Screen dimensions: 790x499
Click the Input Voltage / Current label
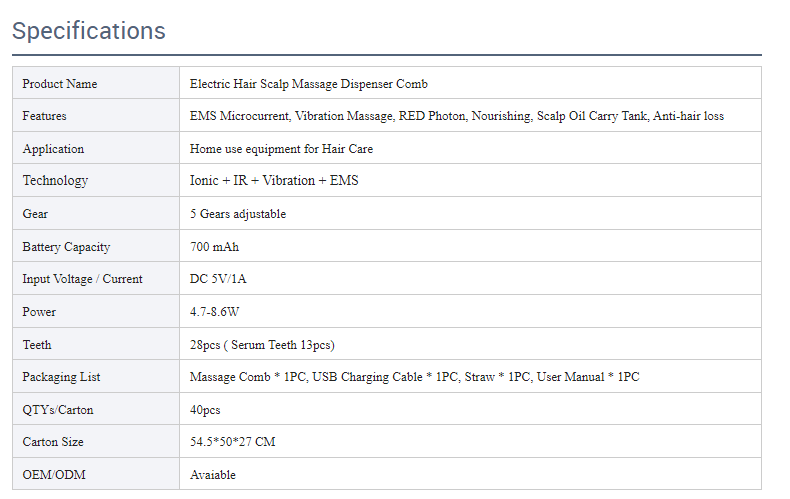click(82, 279)
